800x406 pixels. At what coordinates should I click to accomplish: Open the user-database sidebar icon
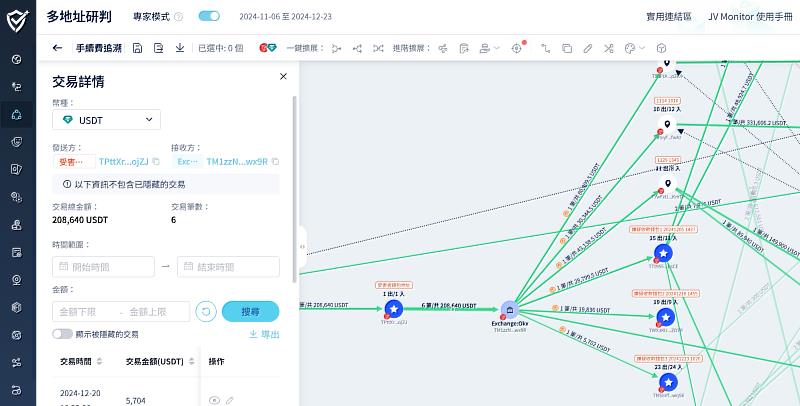coord(17,225)
